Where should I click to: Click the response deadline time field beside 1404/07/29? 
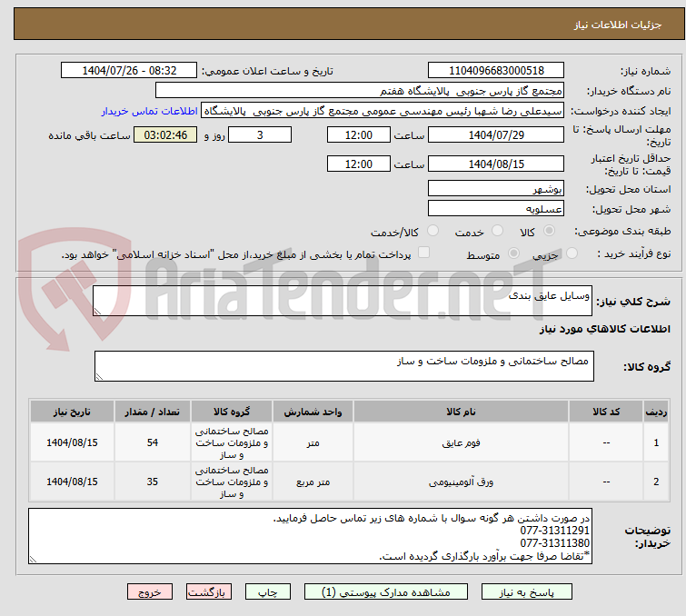[359, 134]
